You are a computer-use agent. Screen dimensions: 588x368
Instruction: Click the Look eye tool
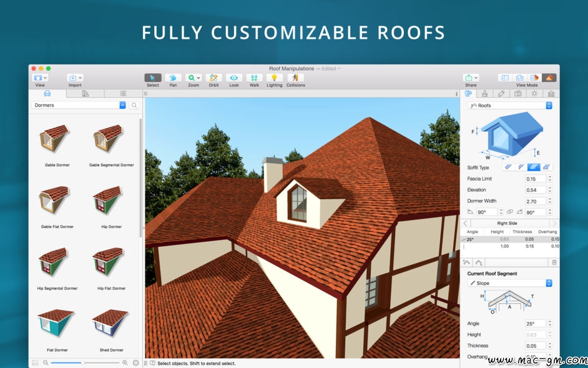(x=233, y=78)
